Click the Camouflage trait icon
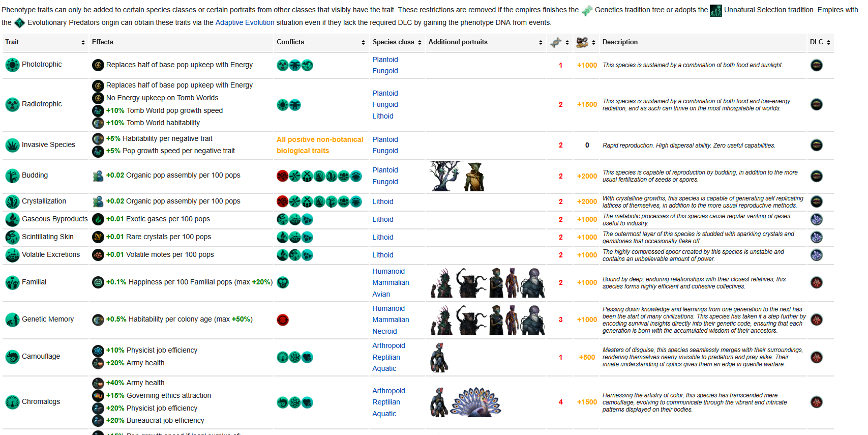This screenshot has width=868, height=435. 12,357
